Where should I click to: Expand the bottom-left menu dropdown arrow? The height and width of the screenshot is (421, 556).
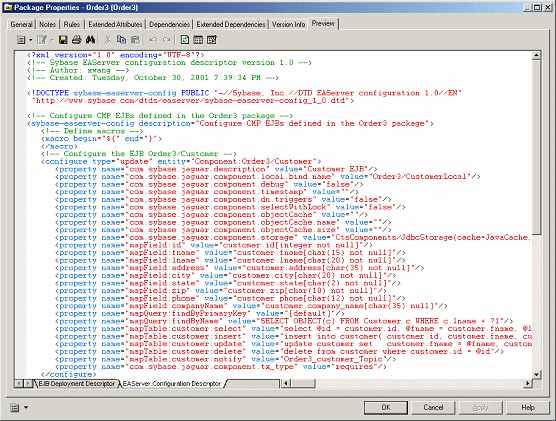[x=26, y=408]
